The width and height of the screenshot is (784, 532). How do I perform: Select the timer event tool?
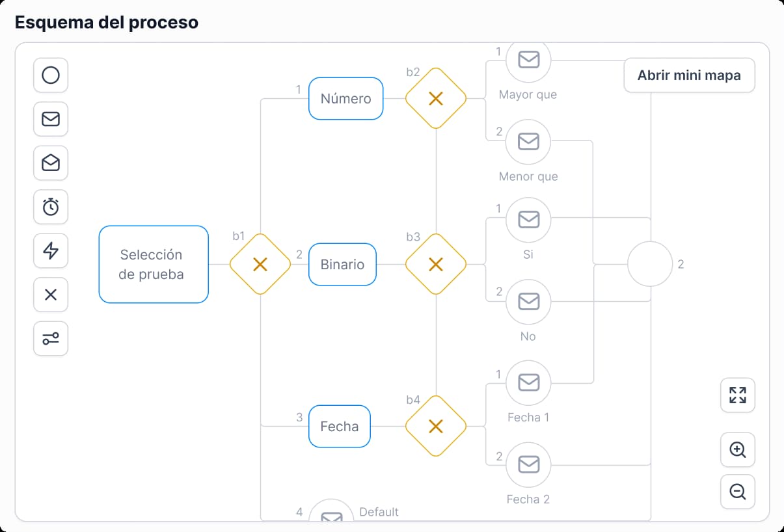pos(51,207)
